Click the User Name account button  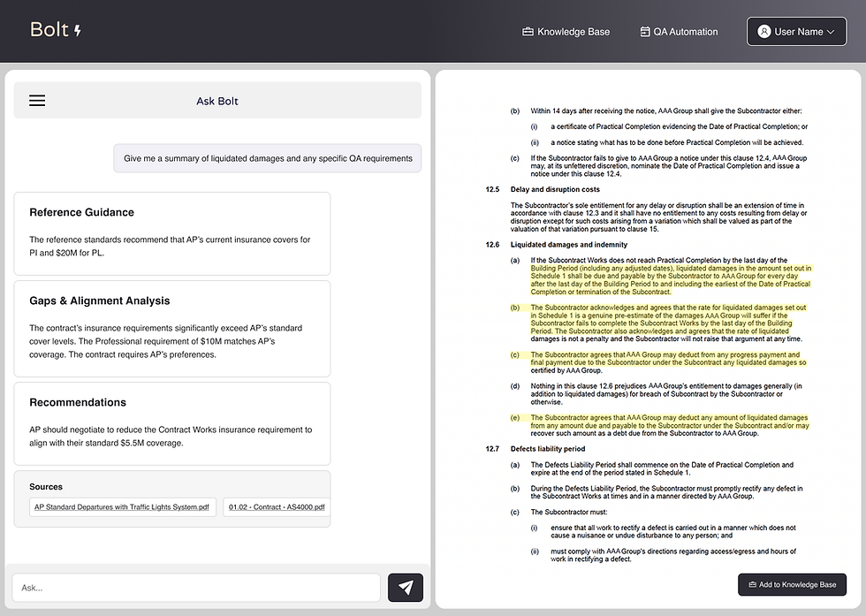pyautogui.click(x=796, y=32)
